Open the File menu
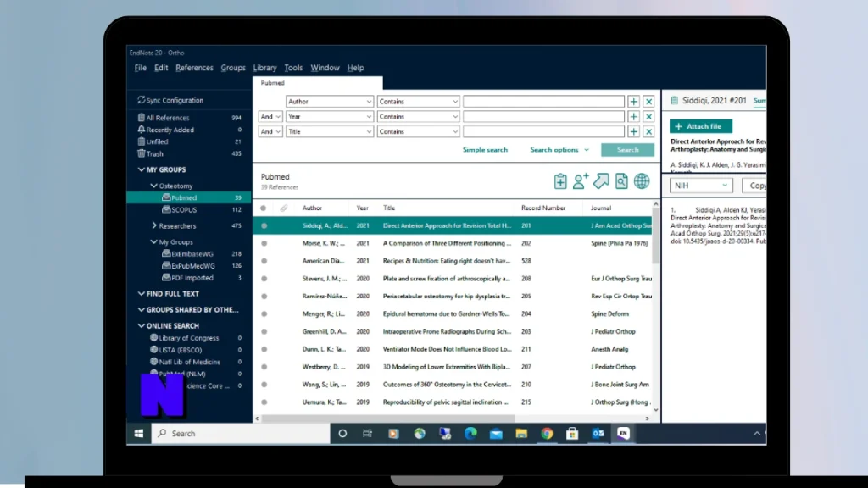Viewport: 868px width, 488px height. point(141,68)
